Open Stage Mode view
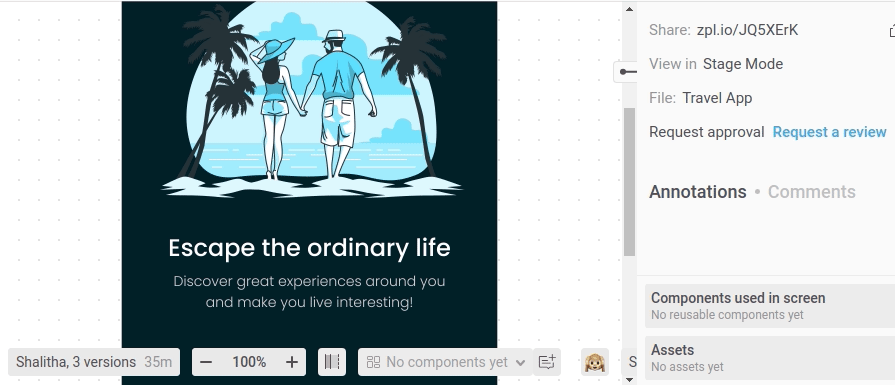This screenshot has height=385, width=895. coord(743,64)
